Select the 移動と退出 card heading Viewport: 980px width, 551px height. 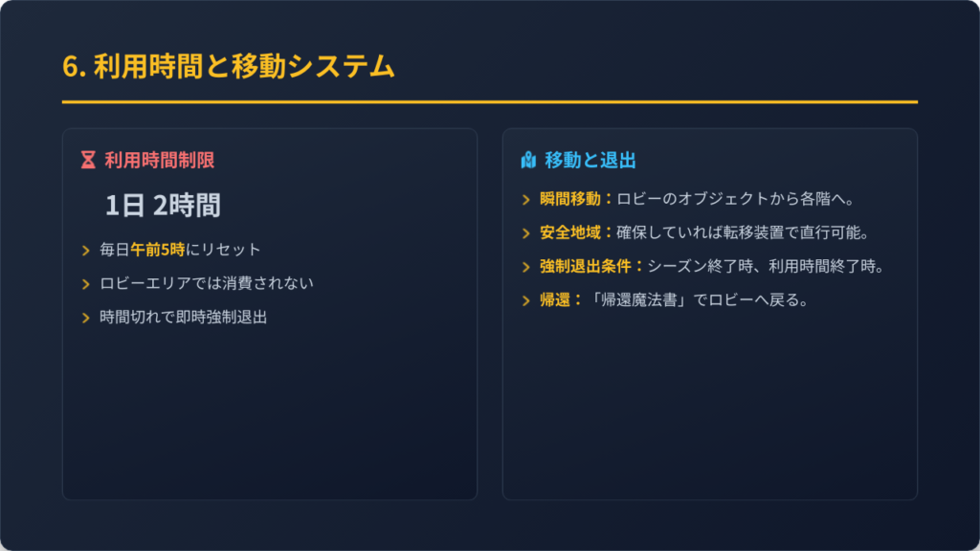590,160
